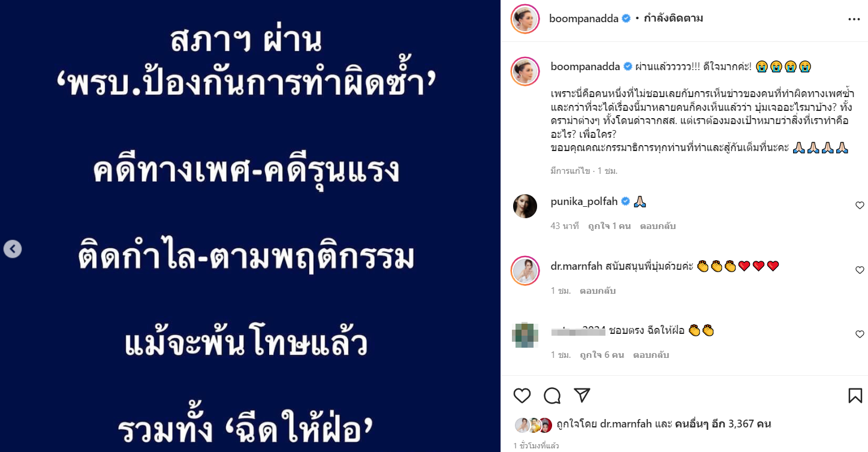Screen dimensions: 868x452
Task: Open punika_polfah's profile avatar
Action: (525, 206)
